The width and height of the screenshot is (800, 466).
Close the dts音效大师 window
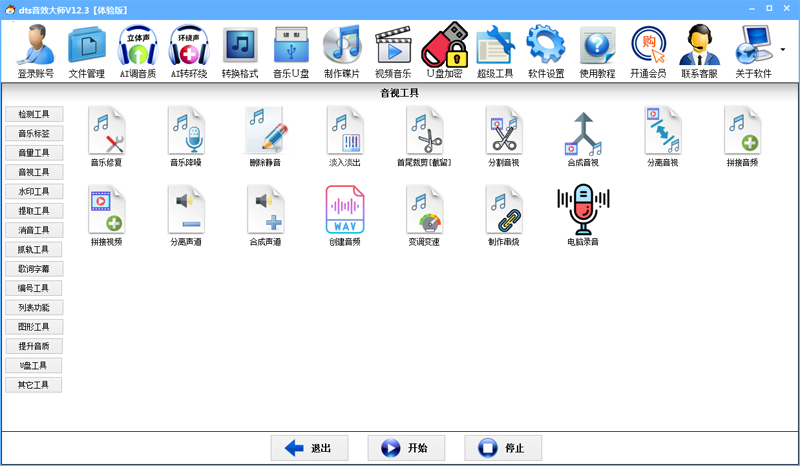787,9
